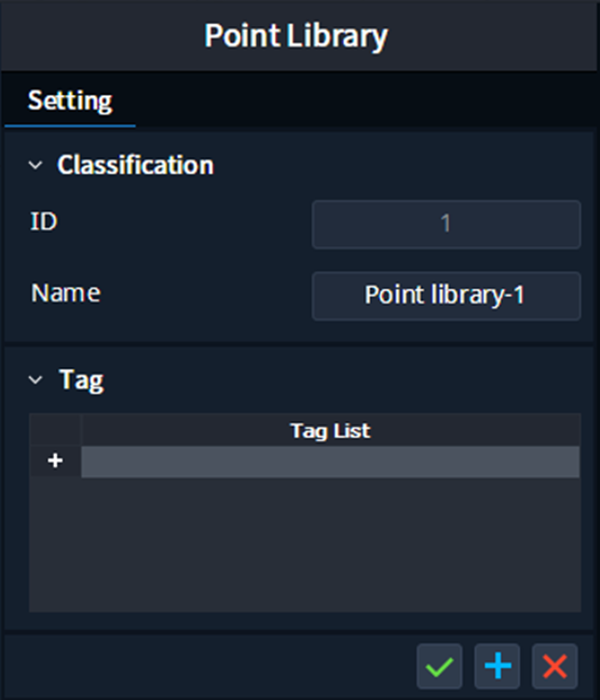600x700 pixels.
Task: Click the blank area below the tag row
Action: coord(306,544)
